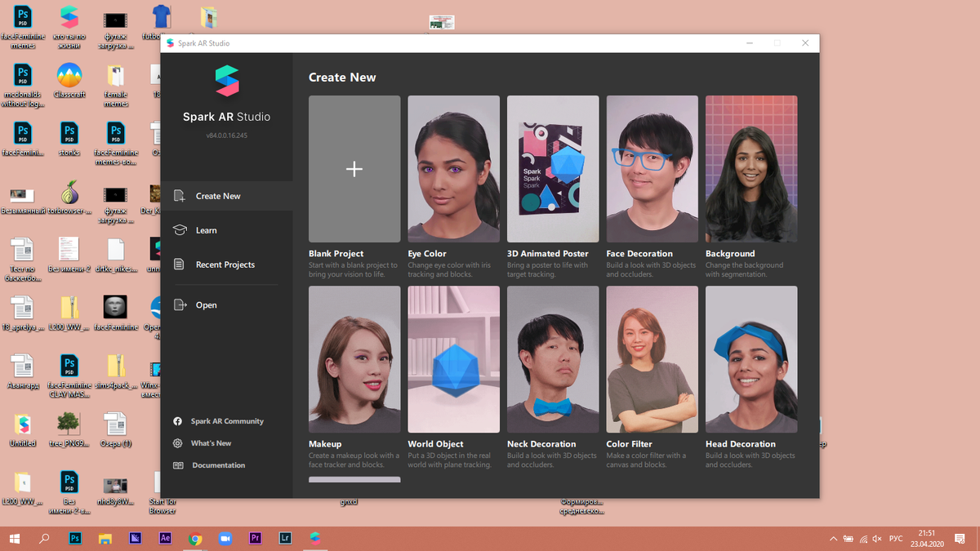Select the 'Тест по баскетбо...' document
Screen dimensions: 980x551
pyautogui.click(x=23, y=260)
